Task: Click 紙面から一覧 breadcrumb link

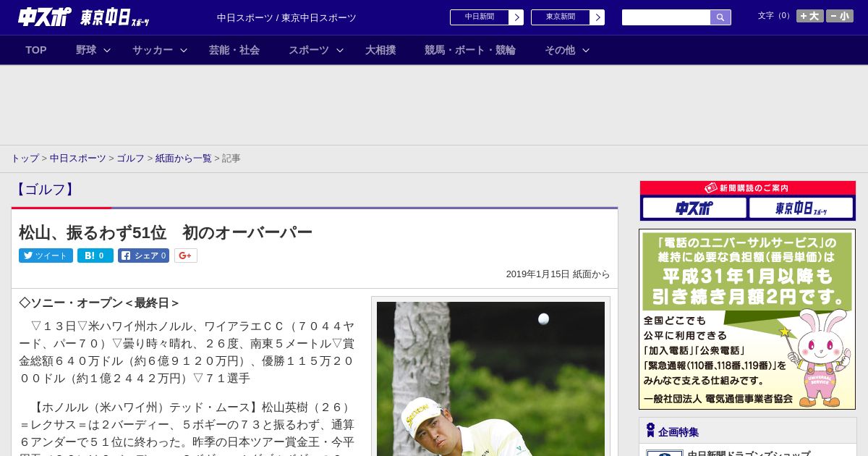Action: [184, 158]
